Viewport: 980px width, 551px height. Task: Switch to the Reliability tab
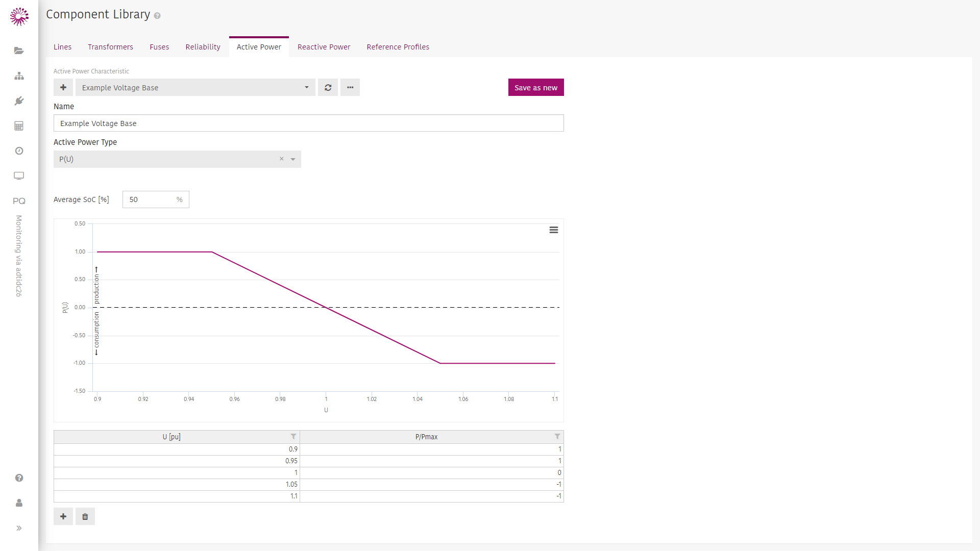203,47
